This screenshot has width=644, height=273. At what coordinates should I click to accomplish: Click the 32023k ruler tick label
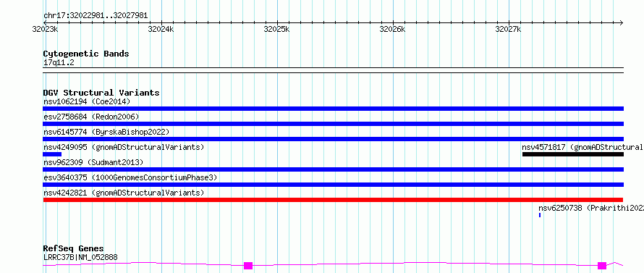[x=46, y=29]
